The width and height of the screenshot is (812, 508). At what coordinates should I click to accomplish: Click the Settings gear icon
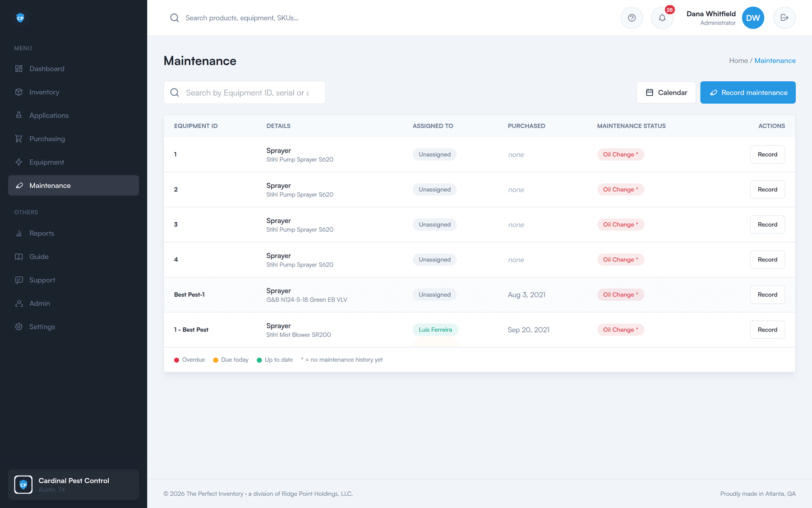(x=18, y=327)
